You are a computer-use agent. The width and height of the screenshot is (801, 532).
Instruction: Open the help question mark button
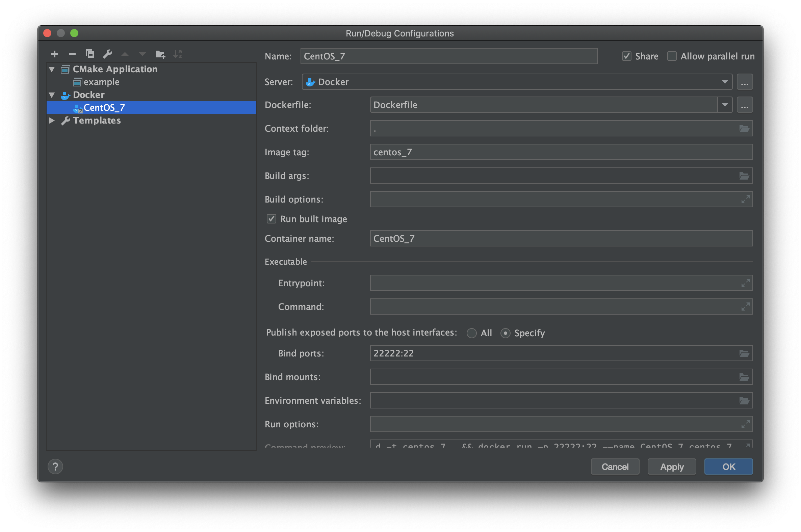pyautogui.click(x=55, y=467)
